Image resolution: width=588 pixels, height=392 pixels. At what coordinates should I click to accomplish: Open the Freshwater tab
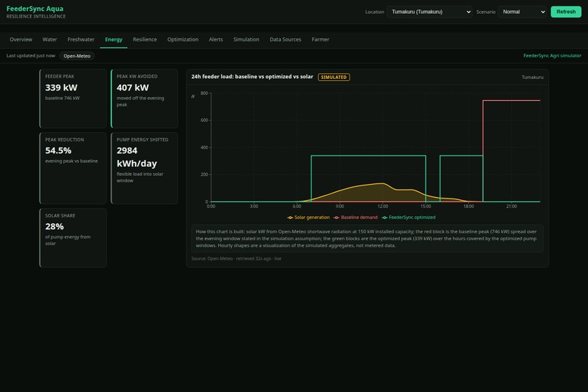[x=81, y=39]
